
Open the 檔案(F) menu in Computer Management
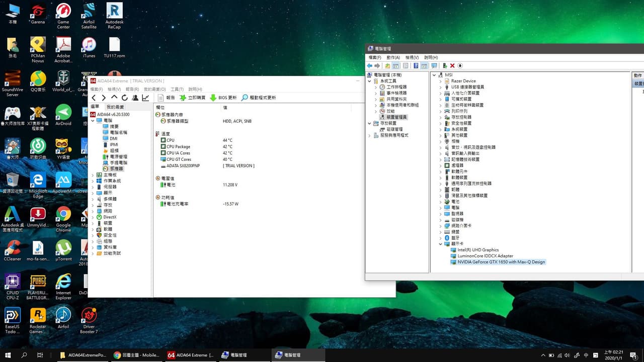pos(375,58)
